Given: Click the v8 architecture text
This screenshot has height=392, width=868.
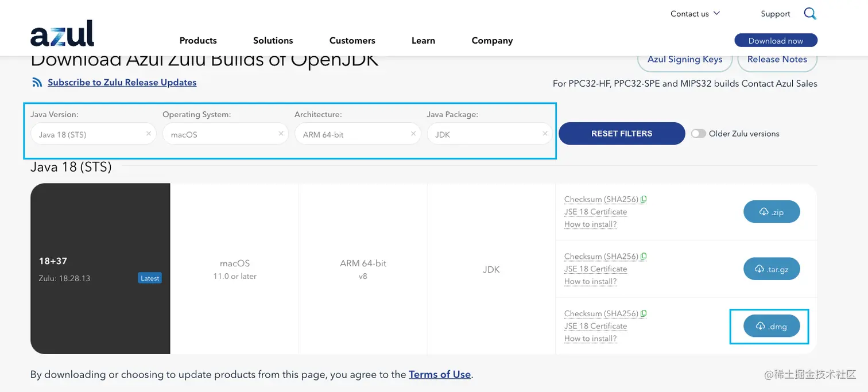Looking at the screenshot, I should pyautogui.click(x=363, y=276).
